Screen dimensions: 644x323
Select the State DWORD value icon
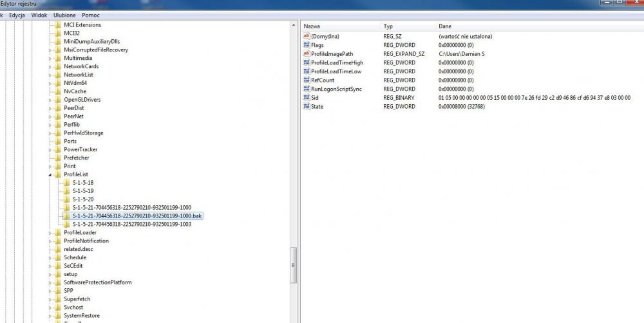tap(306, 106)
